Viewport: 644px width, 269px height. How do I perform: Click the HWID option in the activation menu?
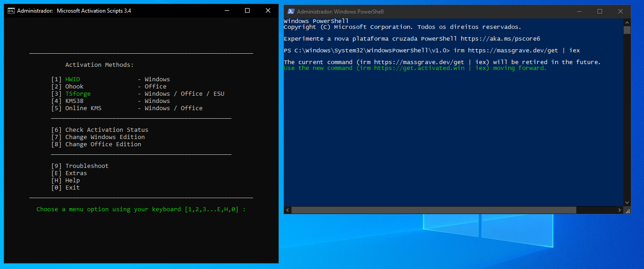(72, 79)
